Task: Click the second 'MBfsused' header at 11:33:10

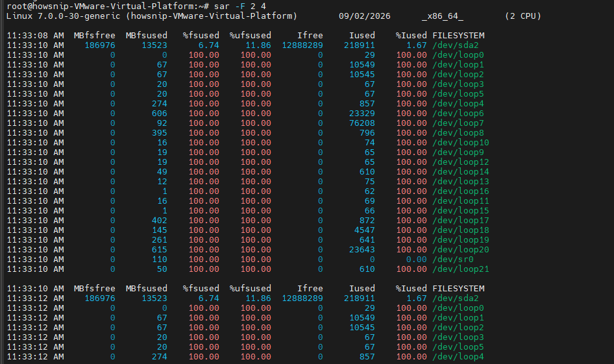Action: click(x=147, y=289)
